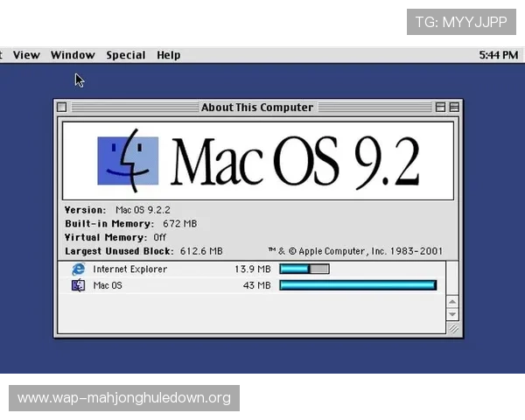Click the Mac OS memory usage bar
This screenshot has width=525, height=420.
click(358, 285)
